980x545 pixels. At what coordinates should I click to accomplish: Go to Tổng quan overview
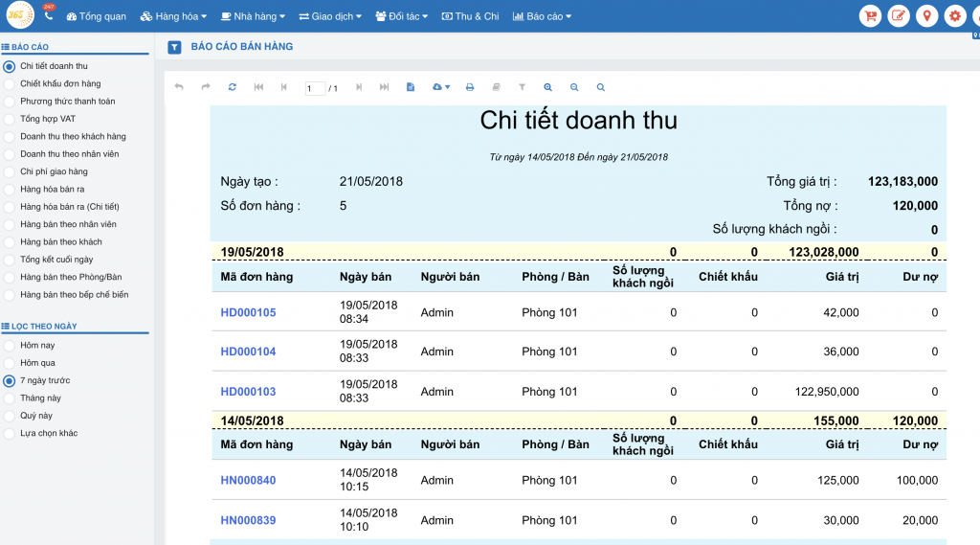97,16
